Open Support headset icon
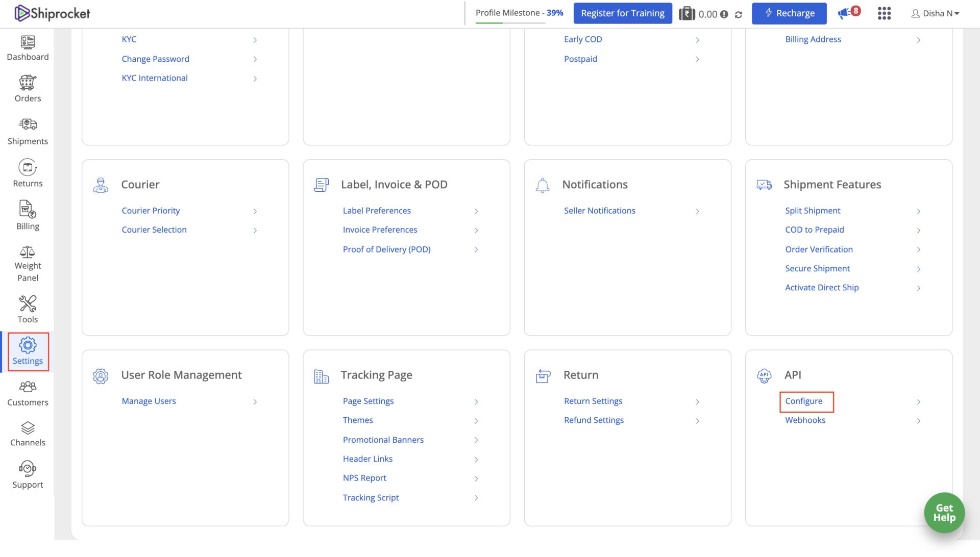The height and width of the screenshot is (557, 980). [28, 469]
